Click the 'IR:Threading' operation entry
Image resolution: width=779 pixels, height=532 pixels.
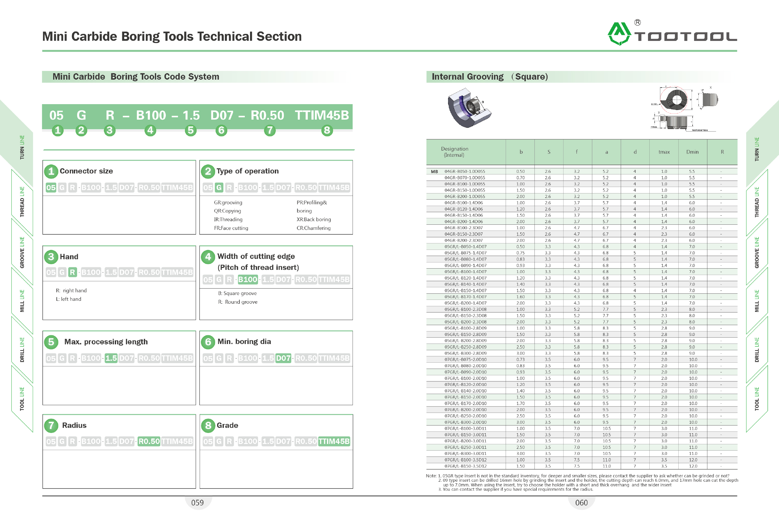tap(228, 220)
